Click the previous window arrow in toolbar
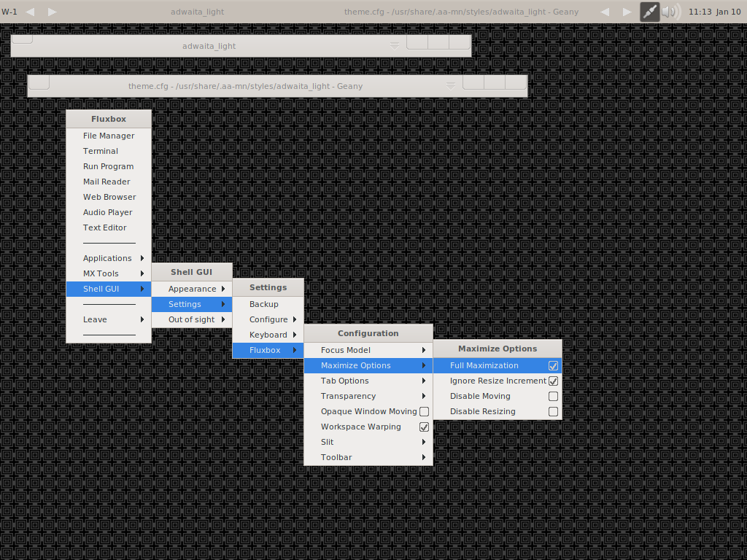 (x=605, y=12)
